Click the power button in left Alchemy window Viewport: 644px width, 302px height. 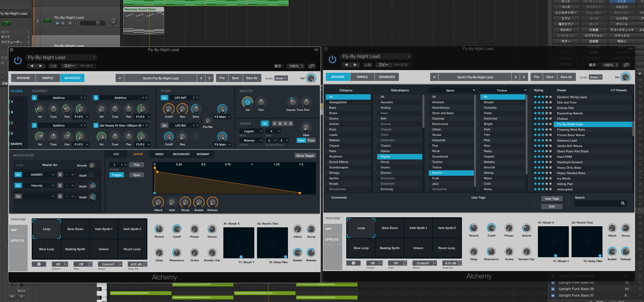click(x=18, y=60)
